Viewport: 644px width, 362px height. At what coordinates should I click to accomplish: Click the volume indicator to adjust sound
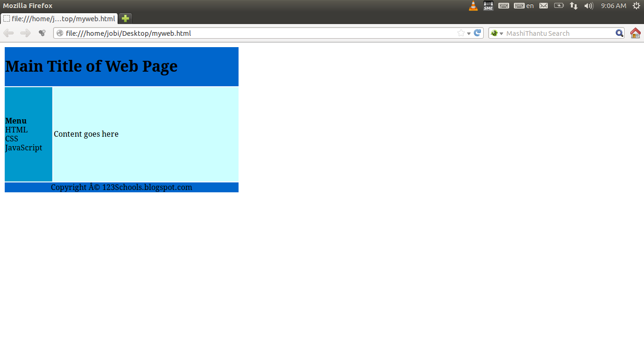588,6
